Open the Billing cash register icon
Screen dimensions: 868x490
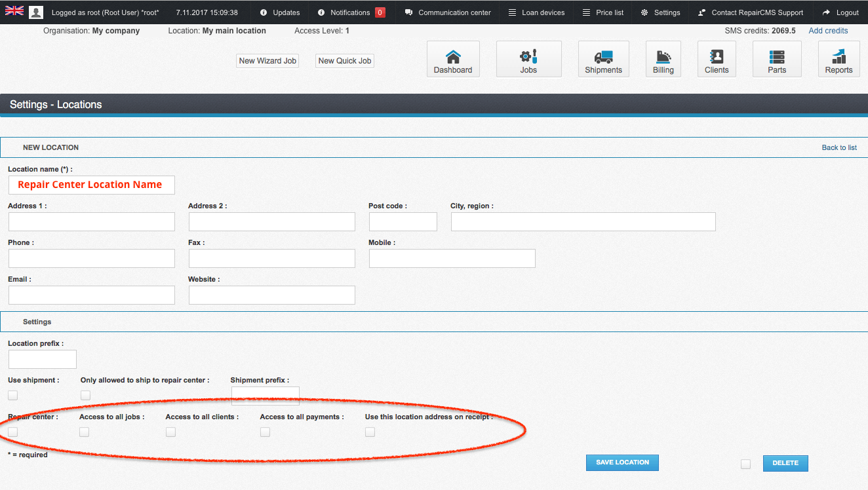tap(663, 59)
